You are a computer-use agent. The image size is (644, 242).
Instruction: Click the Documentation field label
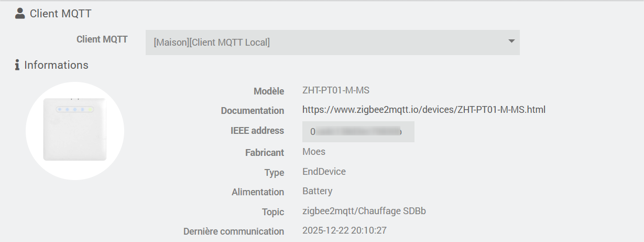tap(252, 111)
